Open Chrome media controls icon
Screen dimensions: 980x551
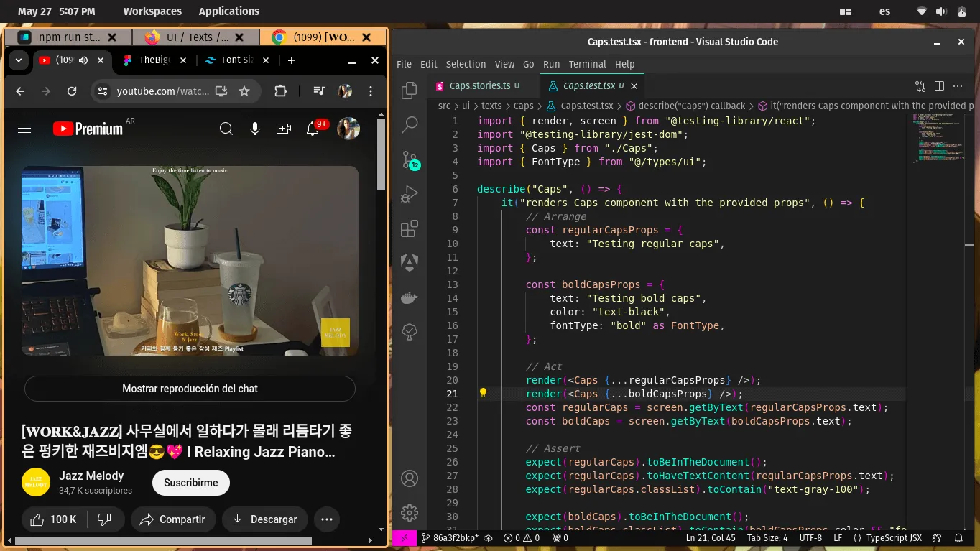(320, 91)
